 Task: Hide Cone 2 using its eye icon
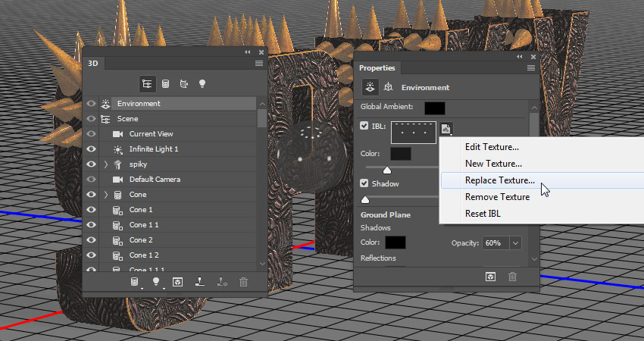pyautogui.click(x=91, y=240)
